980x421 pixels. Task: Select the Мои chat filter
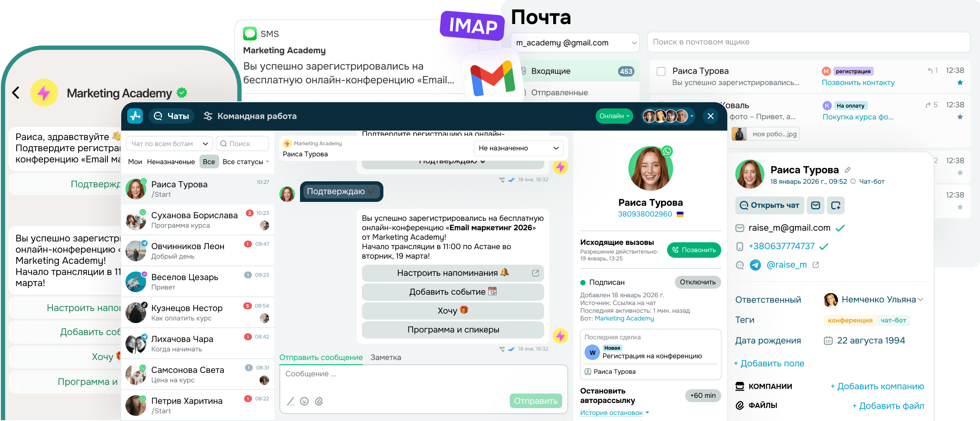pos(135,162)
